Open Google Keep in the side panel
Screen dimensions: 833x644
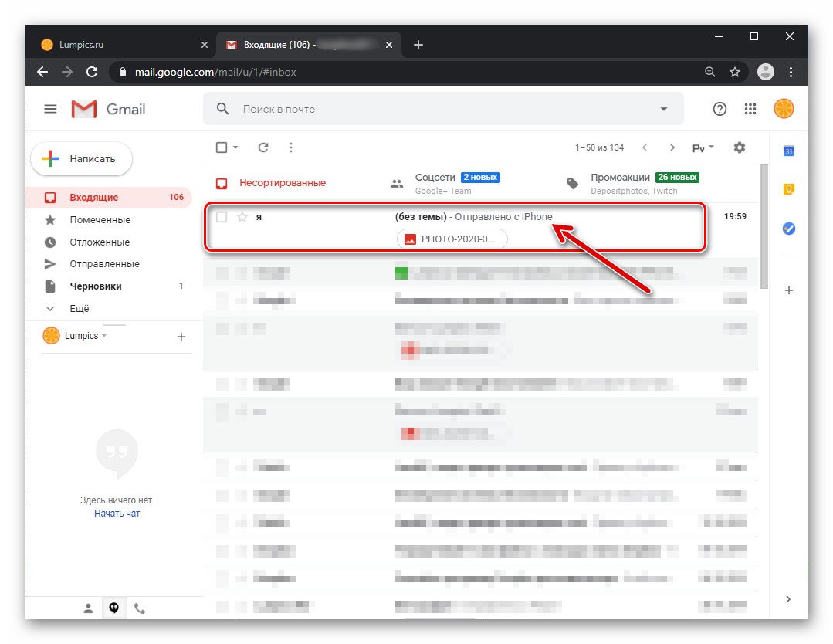(x=789, y=189)
